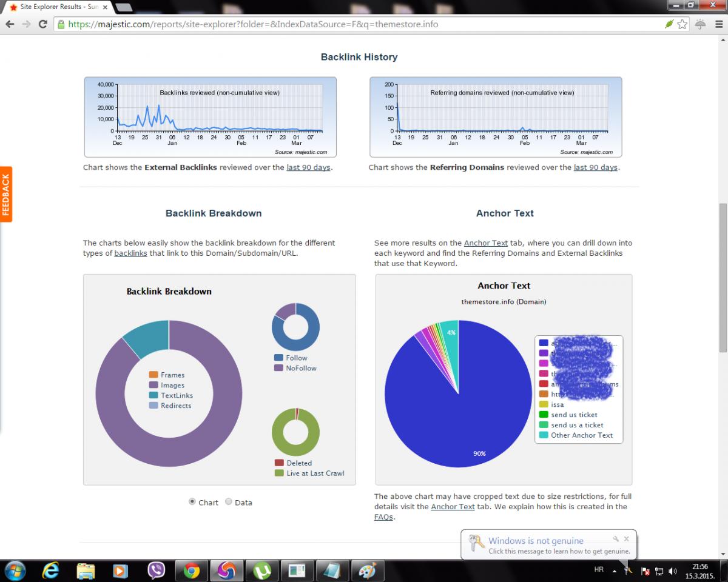Select the Site Explorer Results tab
The height and width of the screenshot is (582, 728).
coord(58,7)
